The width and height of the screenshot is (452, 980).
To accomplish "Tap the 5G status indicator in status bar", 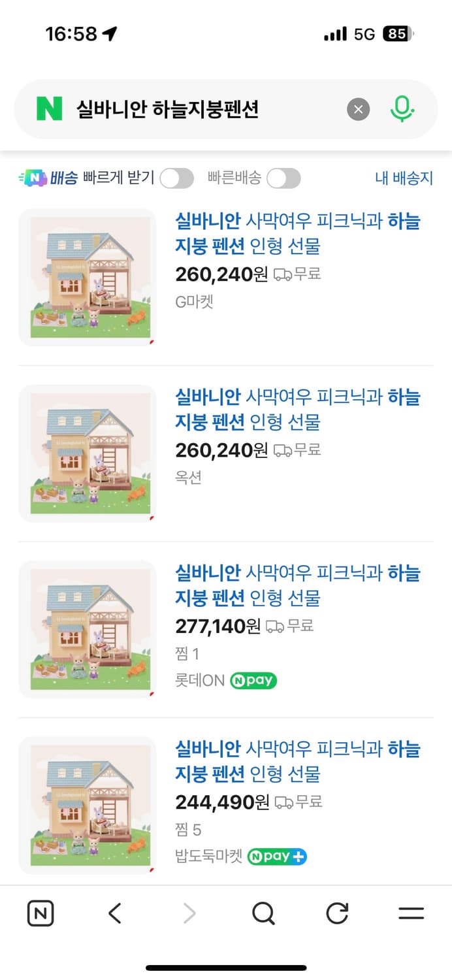I will (x=363, y=34).
